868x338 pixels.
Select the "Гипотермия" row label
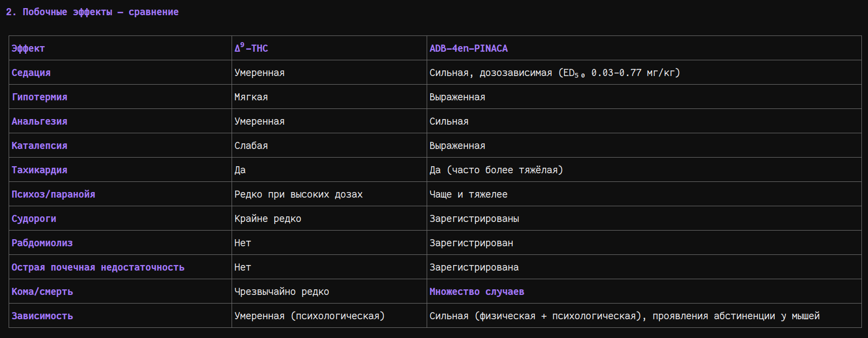tap(40, 97)
